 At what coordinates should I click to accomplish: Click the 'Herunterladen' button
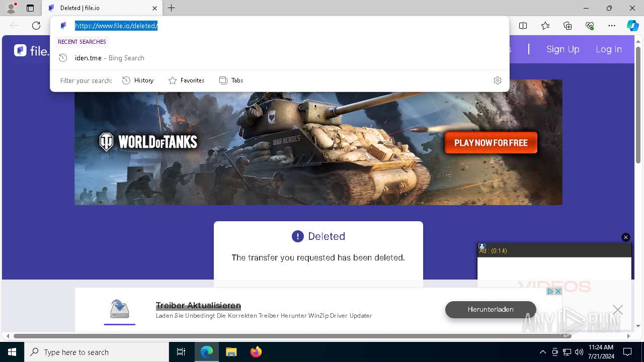[491, 309]
